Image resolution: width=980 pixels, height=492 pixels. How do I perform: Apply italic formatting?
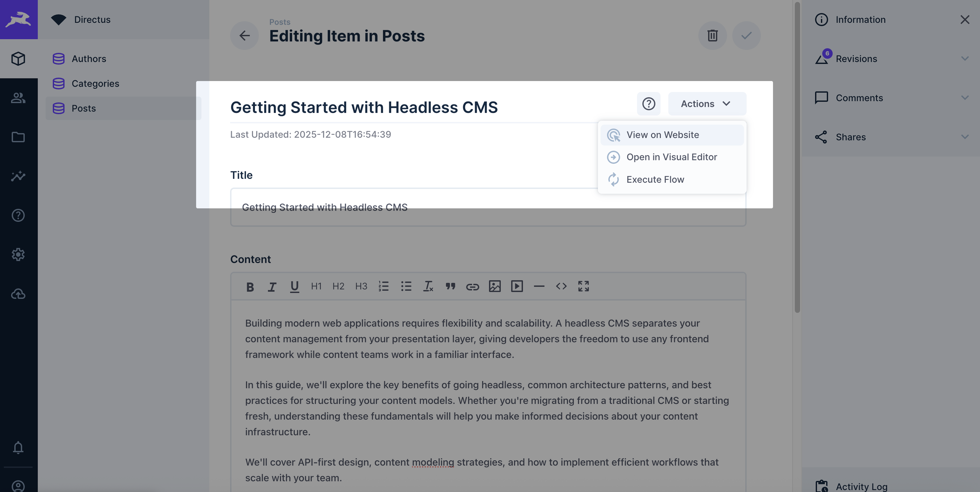272,286
